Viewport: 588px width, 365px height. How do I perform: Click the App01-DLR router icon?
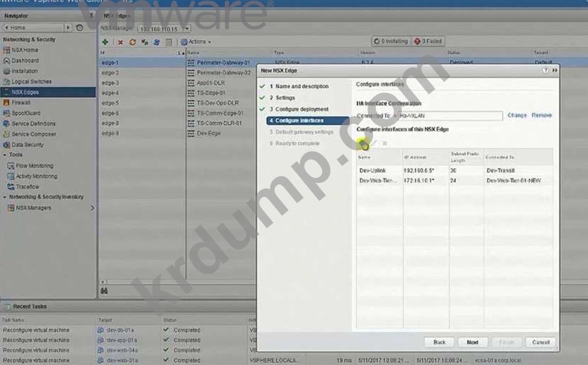click(191, 83)
